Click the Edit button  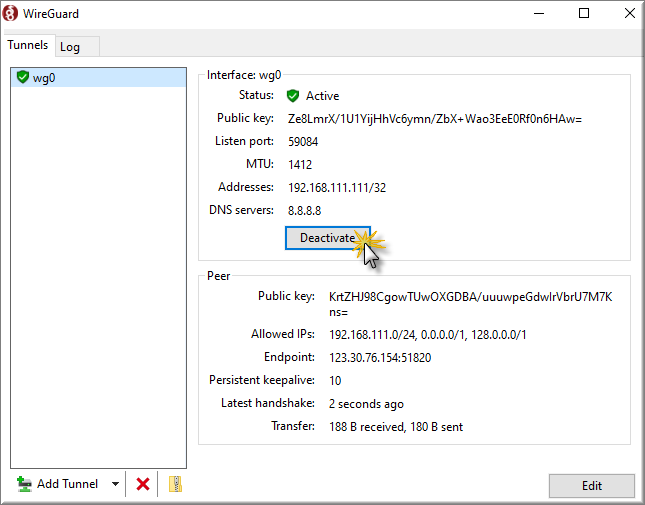tap(592, 486)
